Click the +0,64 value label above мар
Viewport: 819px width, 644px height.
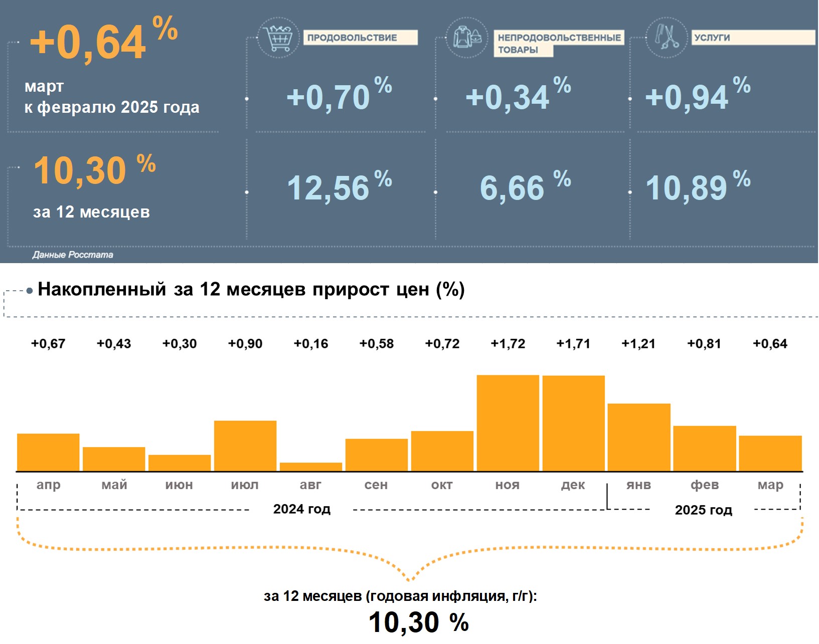pyautogui.click(x=770, y=344)
